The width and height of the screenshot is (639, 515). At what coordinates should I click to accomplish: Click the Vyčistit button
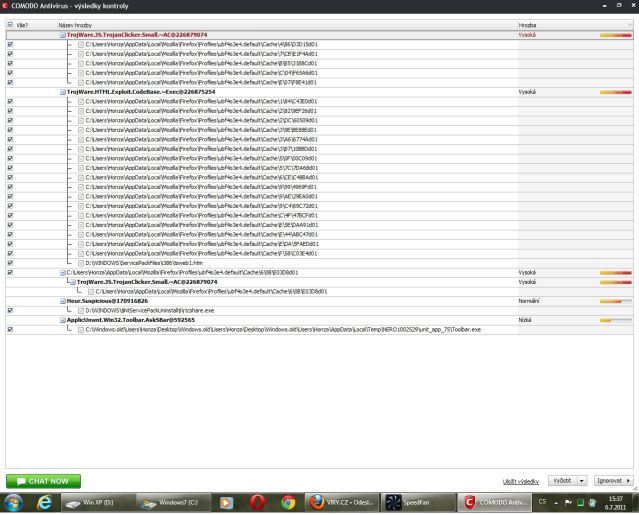562,481
